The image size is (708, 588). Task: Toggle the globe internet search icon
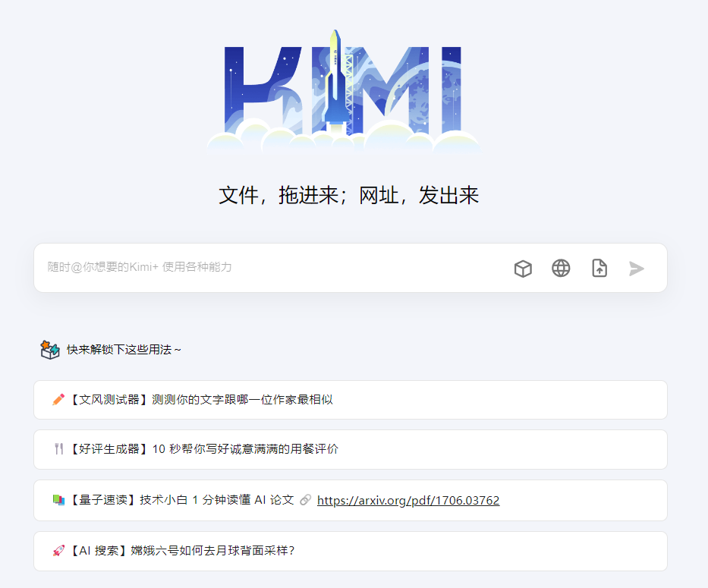click(x=561, y=269)
